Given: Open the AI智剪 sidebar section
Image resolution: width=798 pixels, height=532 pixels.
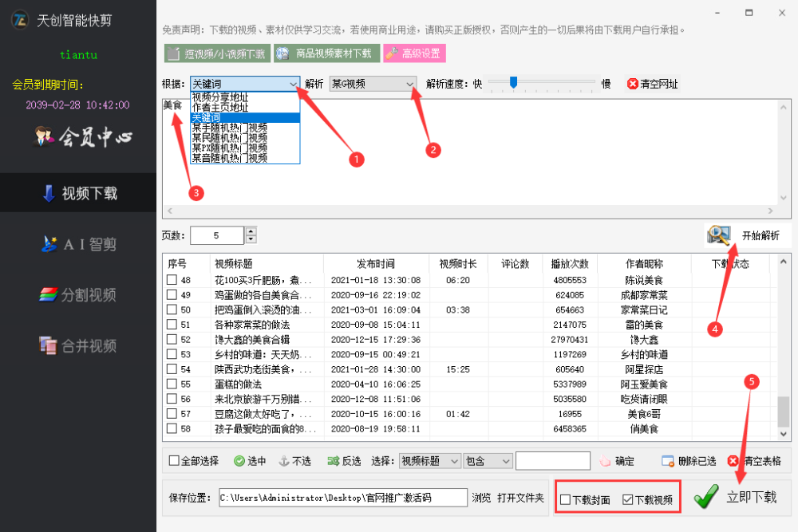Looking at the screenshot, I should point(78,244).
